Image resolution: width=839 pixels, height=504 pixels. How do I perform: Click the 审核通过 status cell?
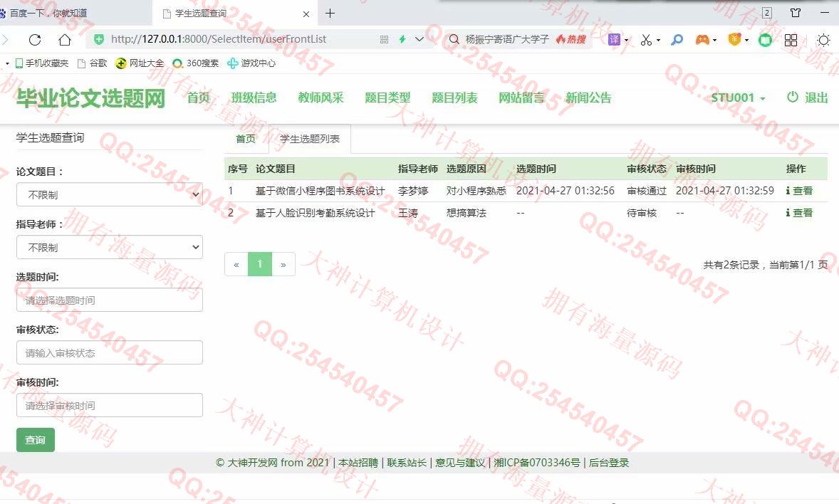tap(647, 191)
